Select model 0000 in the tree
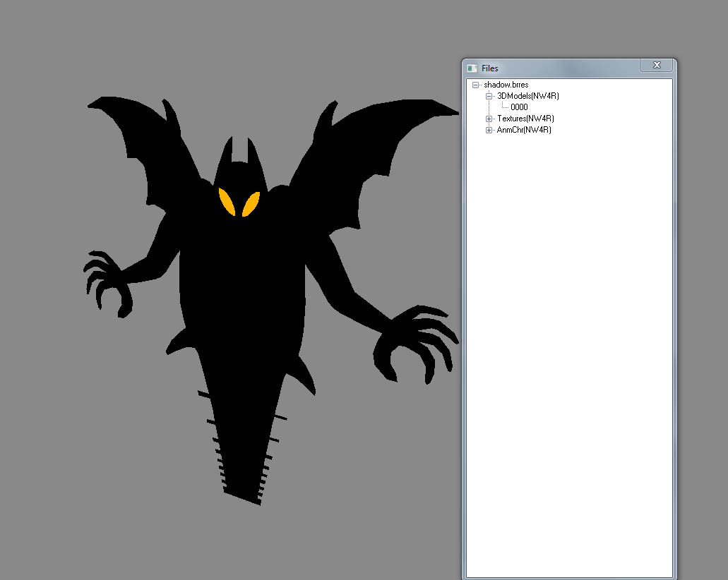The image size is (728, 580). 519,107
